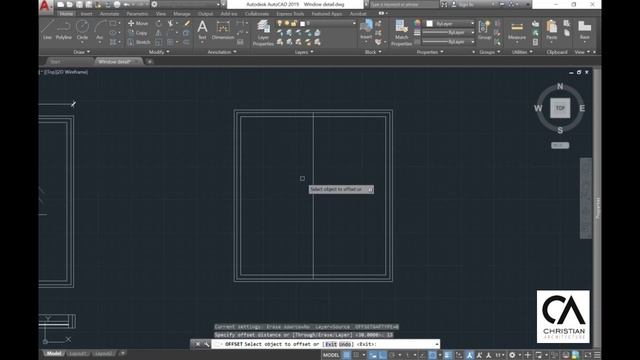Select the Dimension tool
The height and width of the screenshot is (360, 640).
[x=223, y=30]
